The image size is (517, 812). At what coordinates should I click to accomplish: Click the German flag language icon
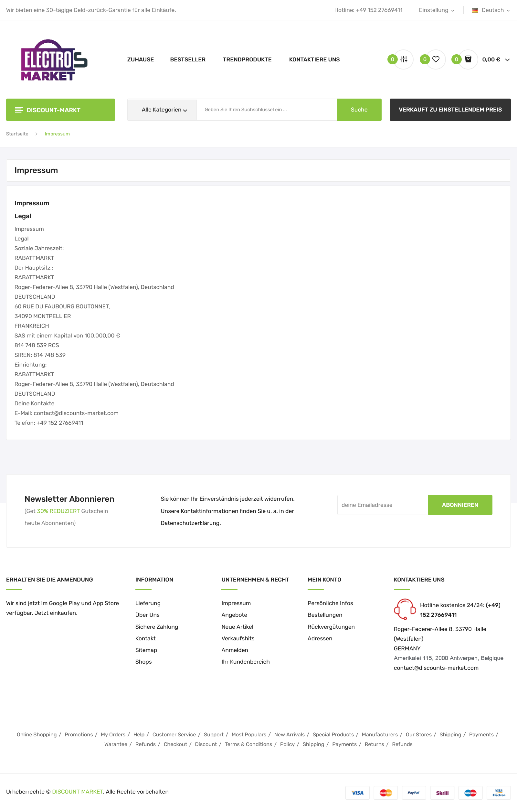[475, 10]
